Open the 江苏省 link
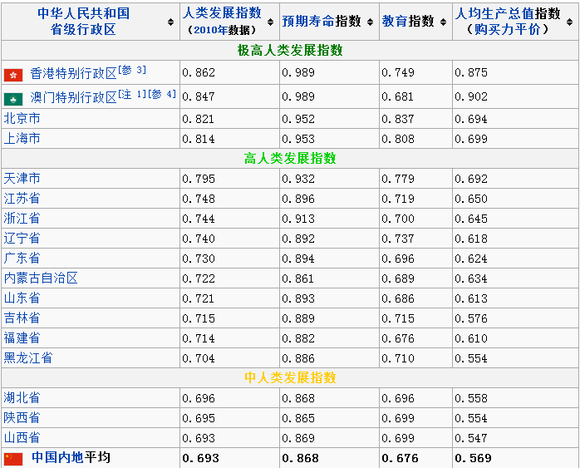580x468 pixels. (x=22, y=199)
